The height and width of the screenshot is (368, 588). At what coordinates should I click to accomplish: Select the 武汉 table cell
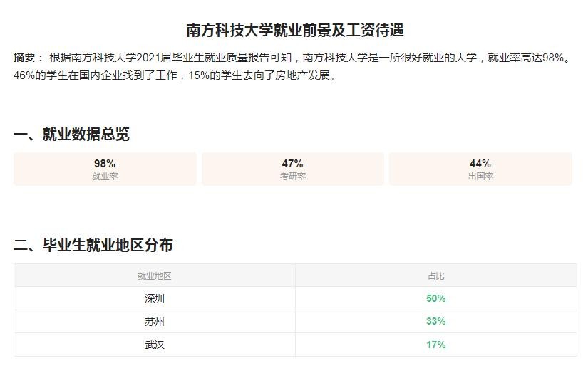tap(155, 345)
